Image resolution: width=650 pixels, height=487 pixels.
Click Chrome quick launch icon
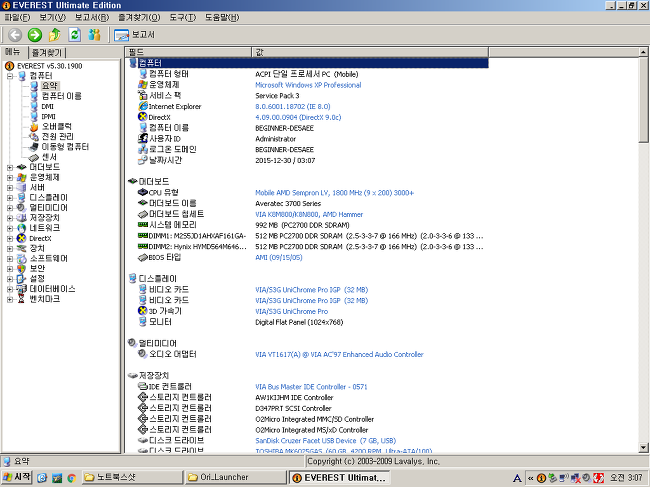[x=71, y=478]
